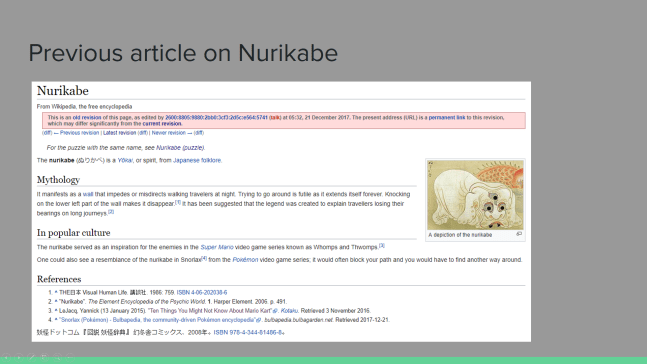Viewport: 647px width, 364px height.
Task: Click the diff link after Latest revision
Action: click(x=143, y=133)
